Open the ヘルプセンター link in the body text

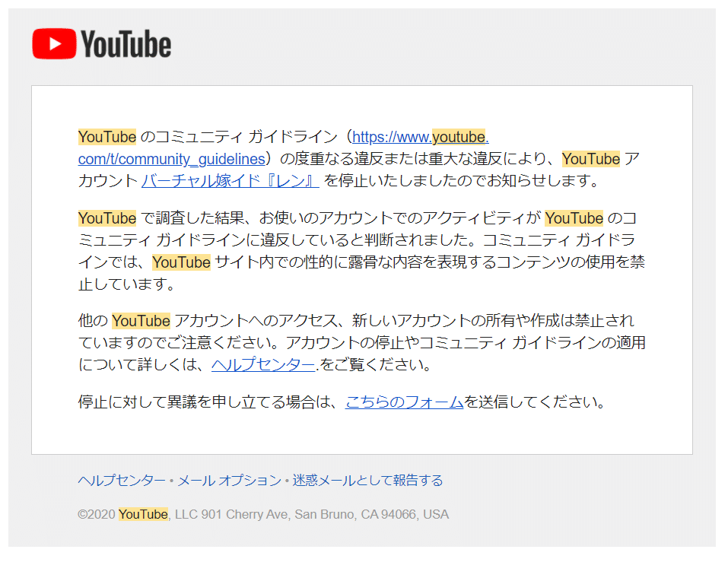[x=263, y=364]
